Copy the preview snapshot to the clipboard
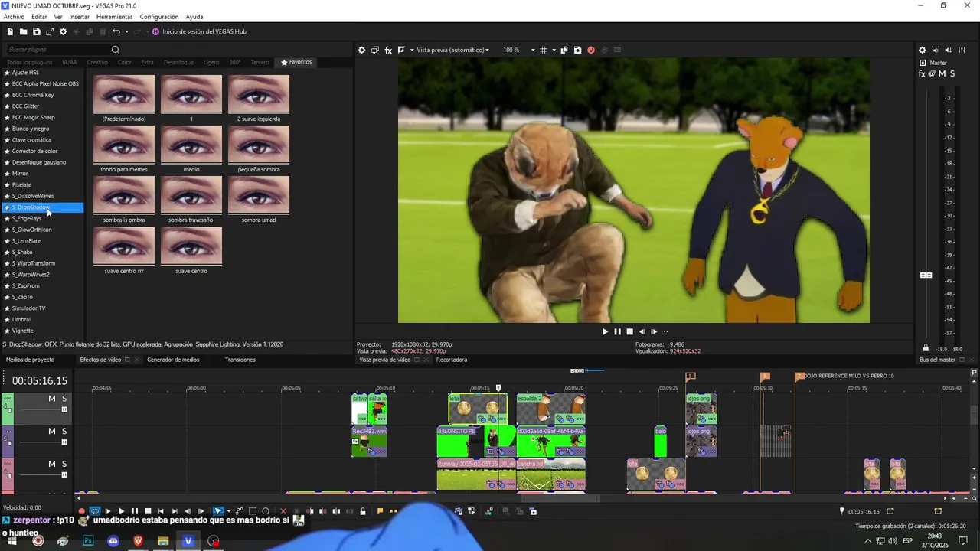 pos(564,50)
